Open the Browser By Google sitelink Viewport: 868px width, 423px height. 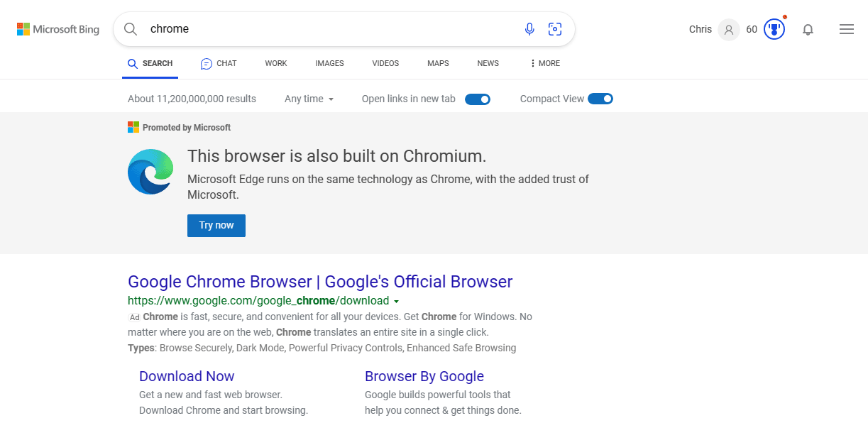click(424, 376)
